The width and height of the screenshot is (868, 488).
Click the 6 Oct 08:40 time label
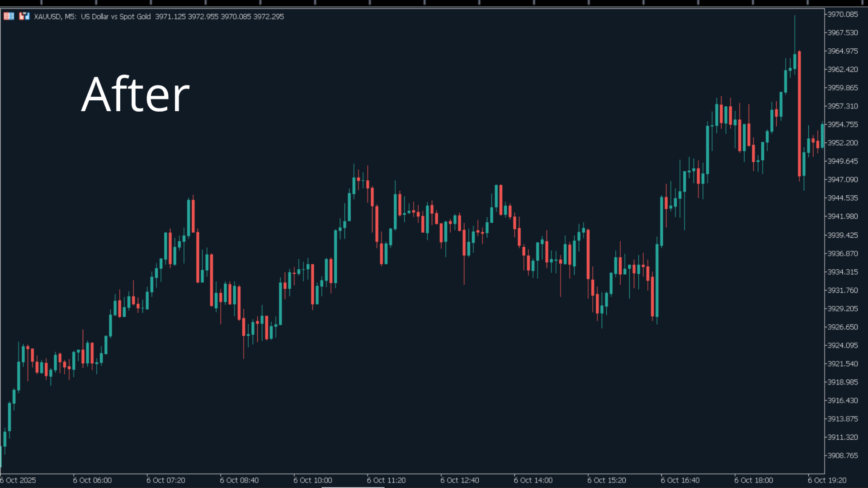(239, 480)
